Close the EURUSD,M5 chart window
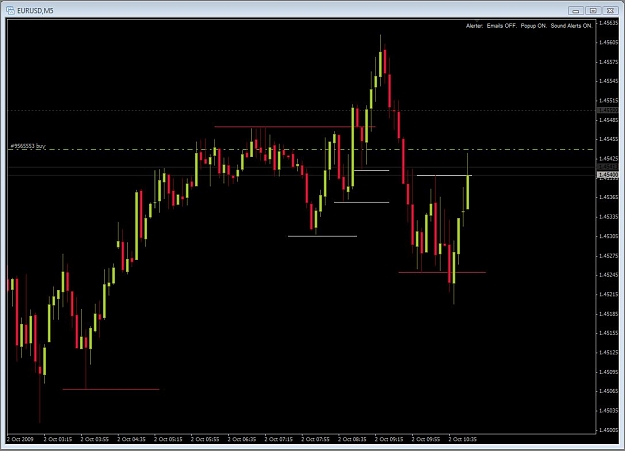 [611, 10]
